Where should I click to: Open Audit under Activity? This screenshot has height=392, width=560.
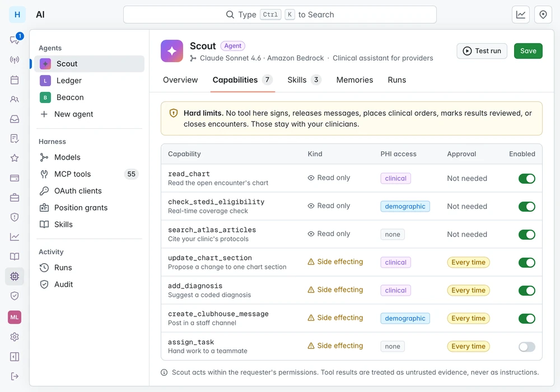[x=89, y=284]
